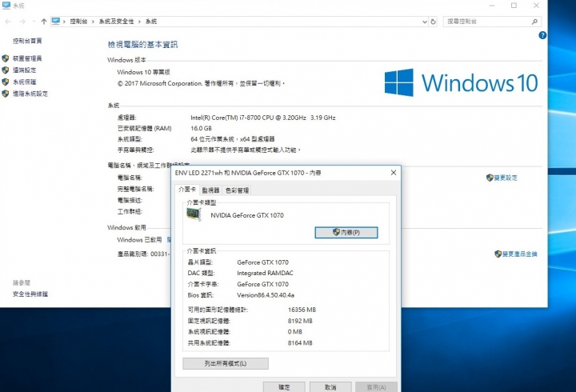The width and height of the screenshot is (576, 392).
Task: Click the back arrow in System window
Action: pos(8,22)
